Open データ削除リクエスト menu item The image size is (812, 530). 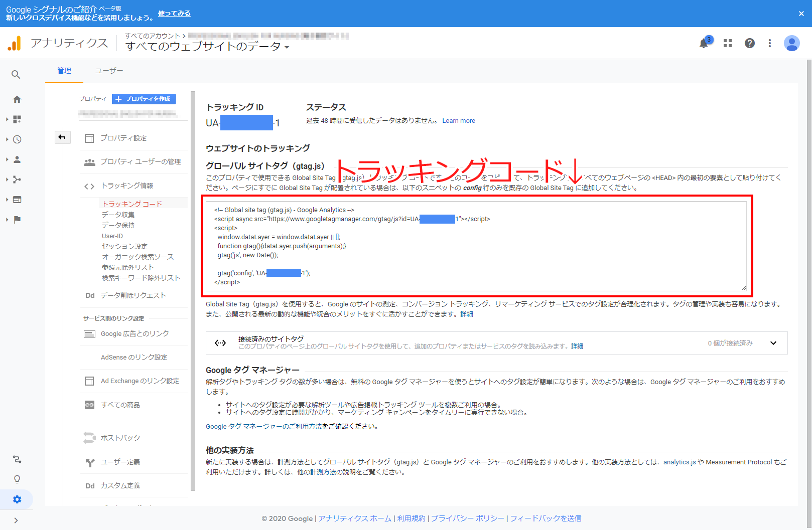[133, 295]
